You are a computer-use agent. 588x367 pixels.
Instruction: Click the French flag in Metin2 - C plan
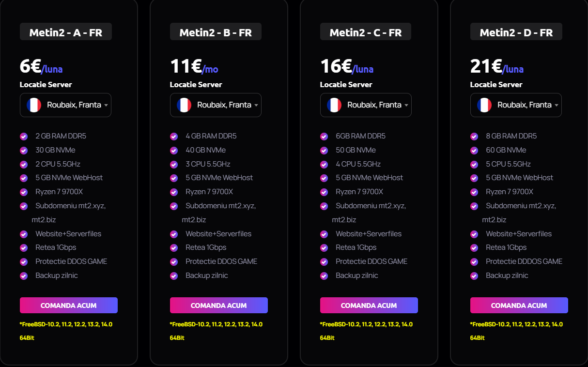[334, 105]
